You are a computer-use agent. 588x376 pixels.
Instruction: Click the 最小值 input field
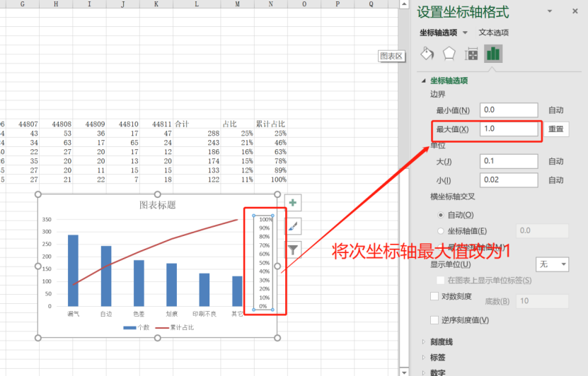click(x=509, y=110)
